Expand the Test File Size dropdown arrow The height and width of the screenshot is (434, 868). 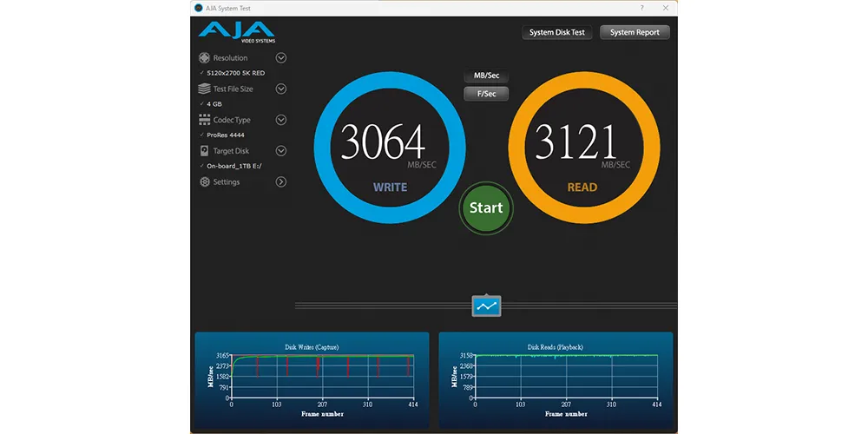[281, 89]
